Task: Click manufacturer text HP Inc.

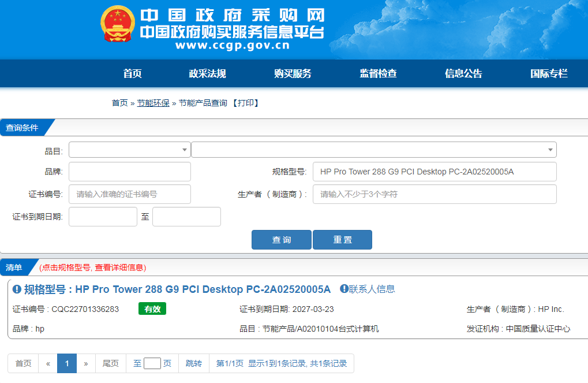Action: (551, 309)
